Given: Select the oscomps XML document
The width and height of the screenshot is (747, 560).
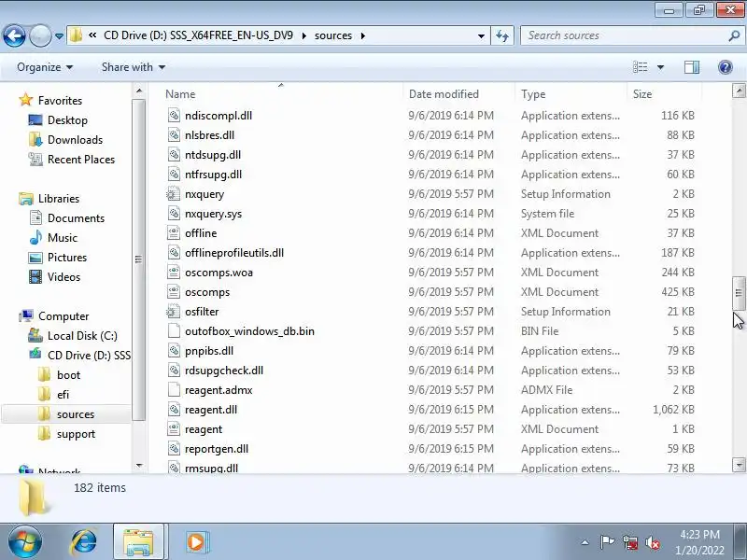Looking at the screenshot, I should (206, 292).
